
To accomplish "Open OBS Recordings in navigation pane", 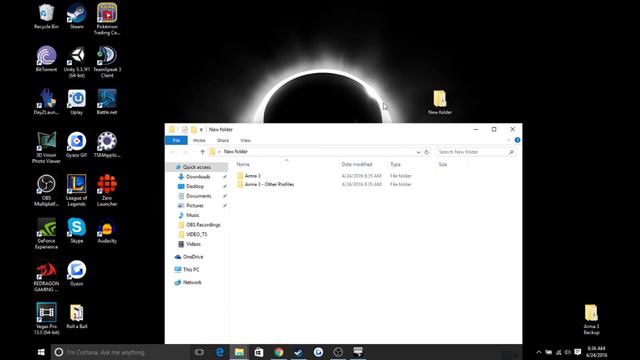I will [x=203, y=225].
